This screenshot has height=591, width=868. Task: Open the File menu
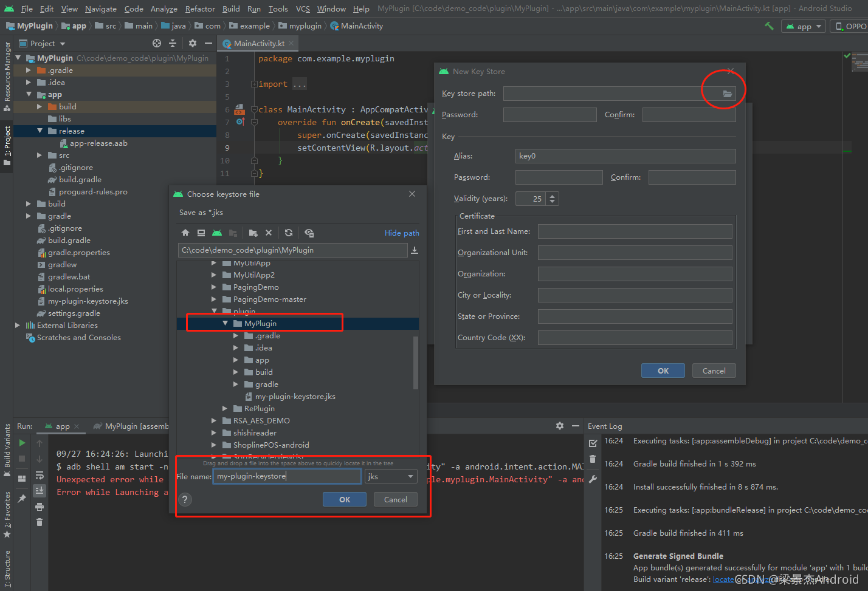coord(27,9)
